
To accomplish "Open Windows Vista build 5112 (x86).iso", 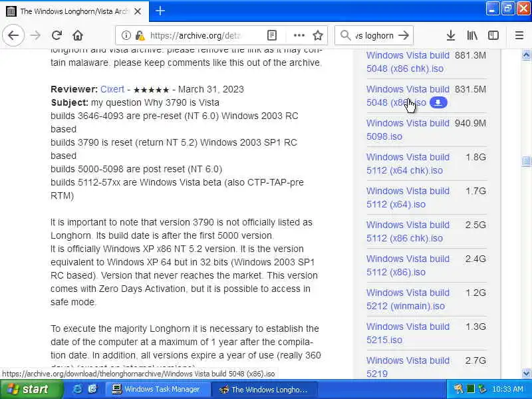I will [408, 265].
